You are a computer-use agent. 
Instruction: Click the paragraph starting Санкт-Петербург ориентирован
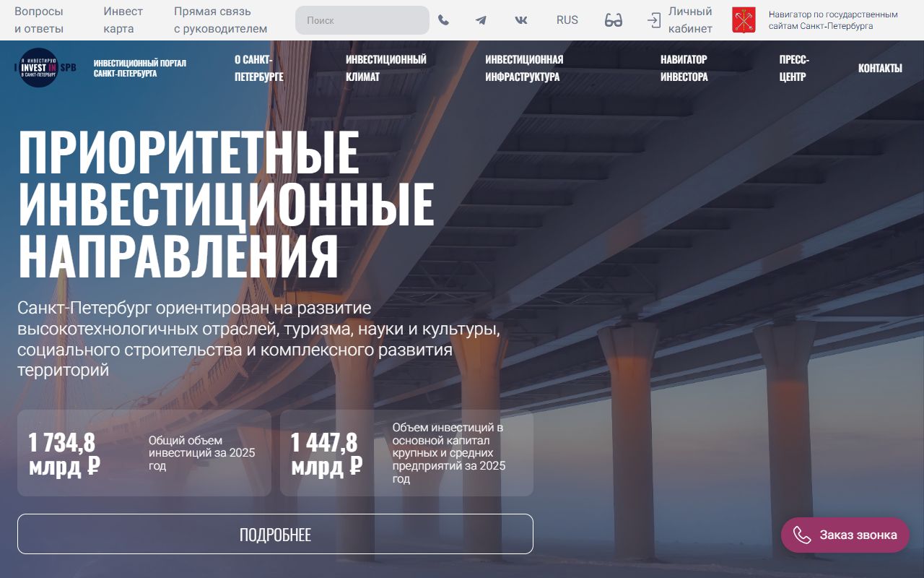pos(258,339)
